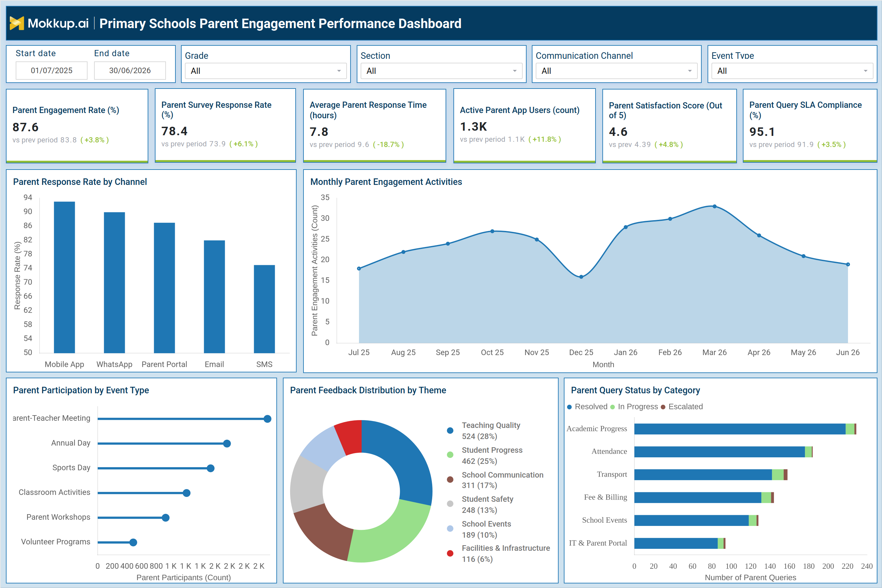Screen dimensions: 882x588
Task: Click the Parent Participation by Event Type title
Action: [81, 390]
